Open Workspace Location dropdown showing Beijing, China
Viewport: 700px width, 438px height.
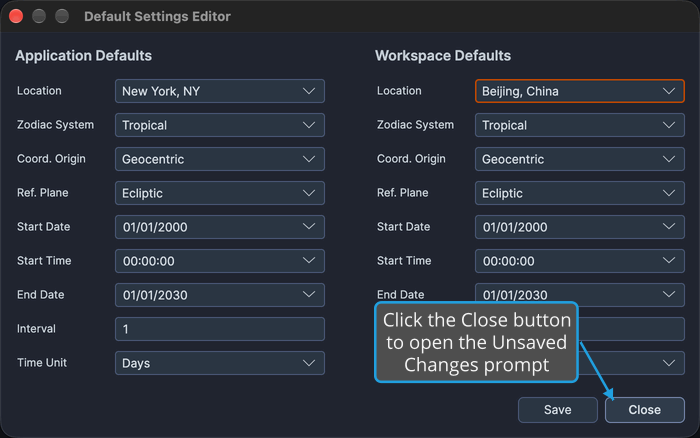[579, 91]
